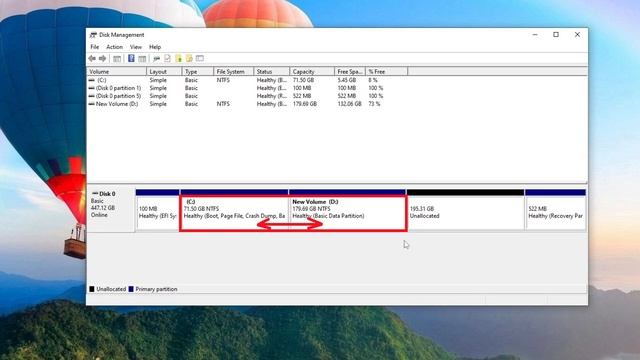Viewport: 640px width, 360px height.
Task: Click the 8 % free cell
Action: [x=373, y=80]
